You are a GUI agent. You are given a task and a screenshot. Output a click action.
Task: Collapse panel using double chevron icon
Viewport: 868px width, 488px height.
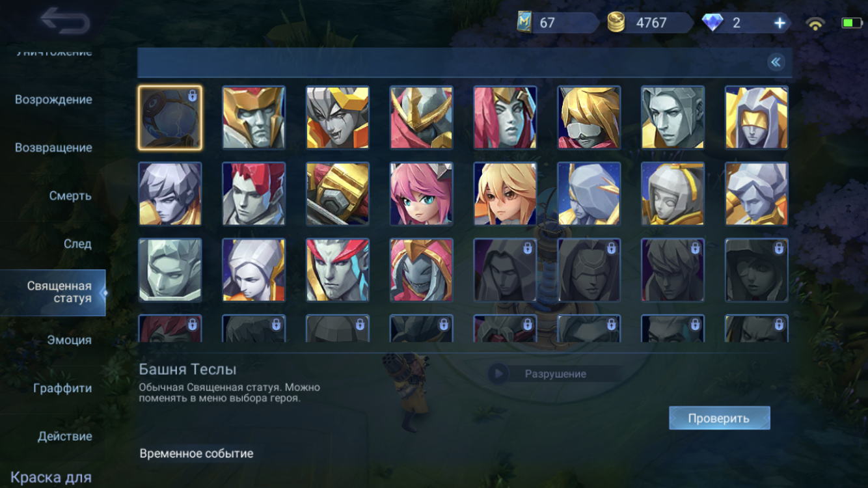(776, 62)
